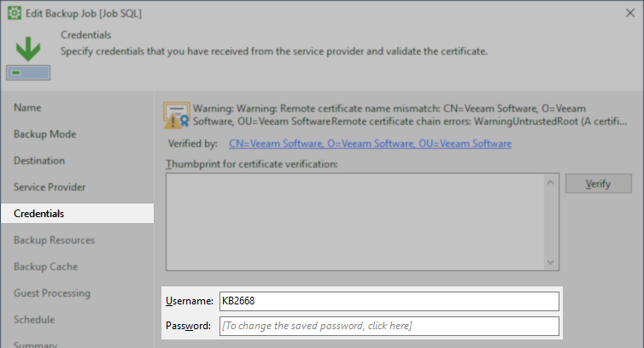
Task: Click the Password field to change password
Action: click(389, 326)
